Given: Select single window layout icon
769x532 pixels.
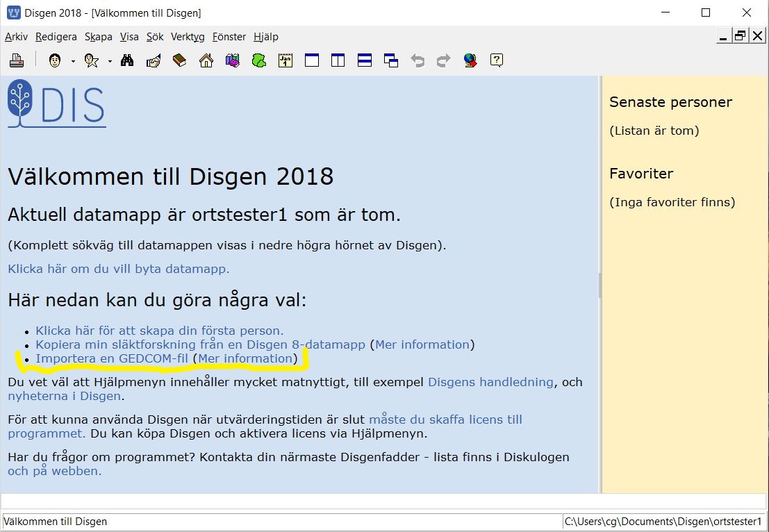Looking at the screenshot, I should (x=312, y=60).
